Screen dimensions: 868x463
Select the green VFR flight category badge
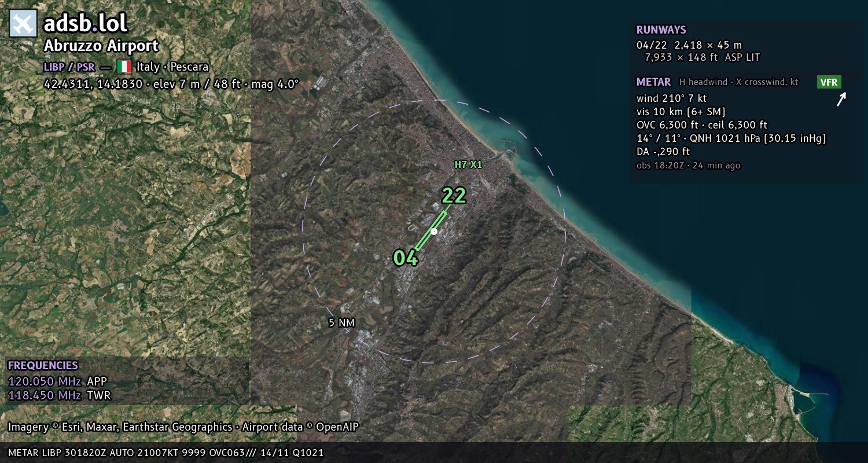point(829,82)
